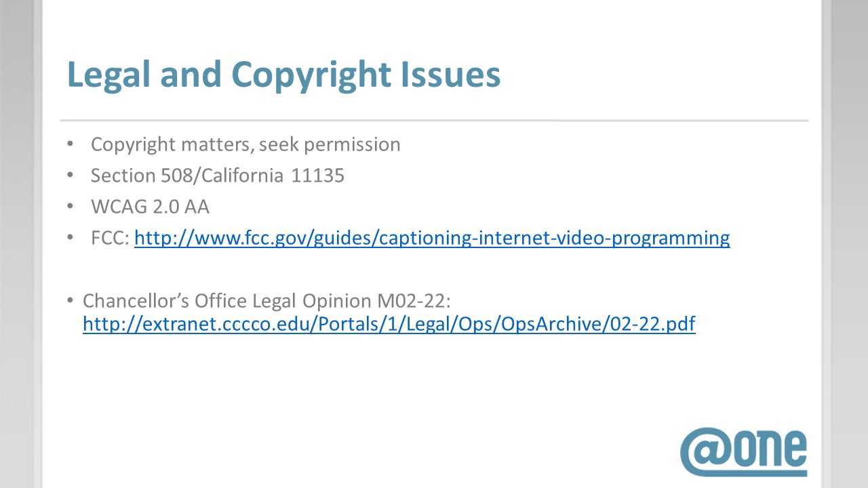Open the FCC captioning-internet-video-programming link
Screen dimensions: 868x488
click(x=432, y=238)
